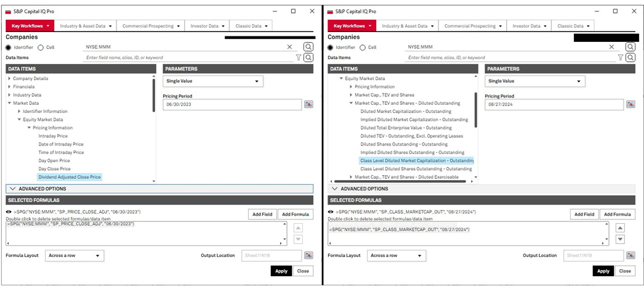Click Add Field button in right window
This screenshot has height=291, width=644.
584,214
